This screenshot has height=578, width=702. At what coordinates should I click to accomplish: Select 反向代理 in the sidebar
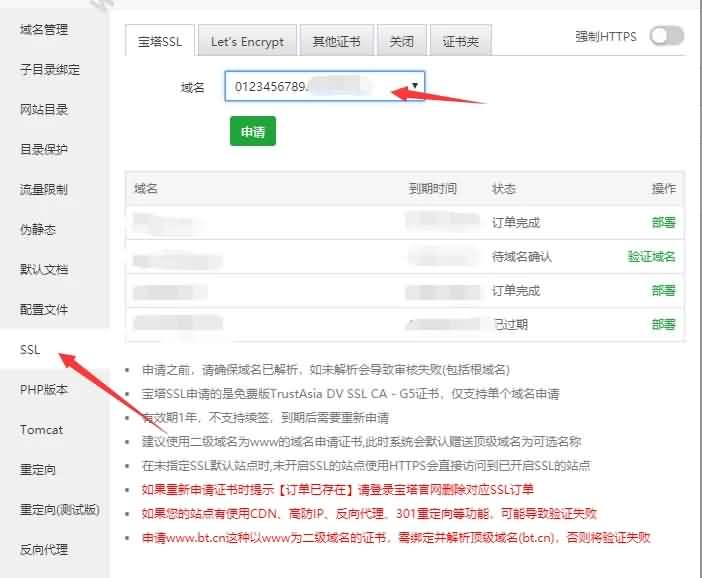[44, 549]
